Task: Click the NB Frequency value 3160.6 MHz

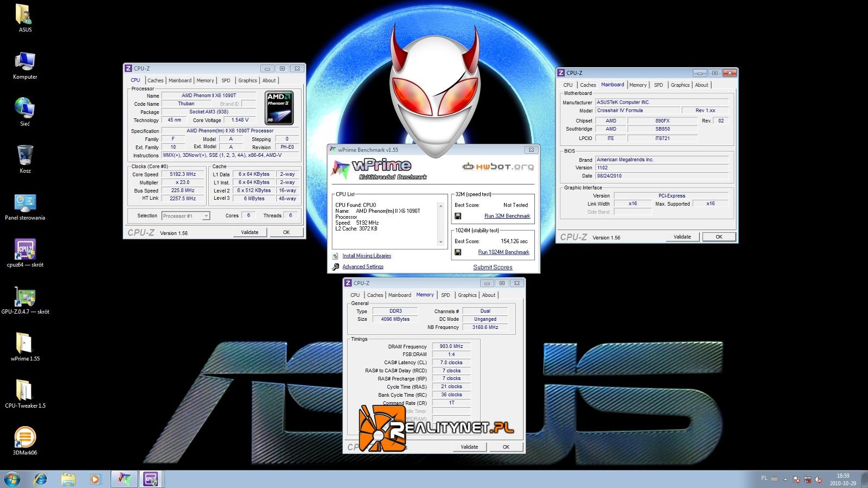Action: click(x=485, y=327)
